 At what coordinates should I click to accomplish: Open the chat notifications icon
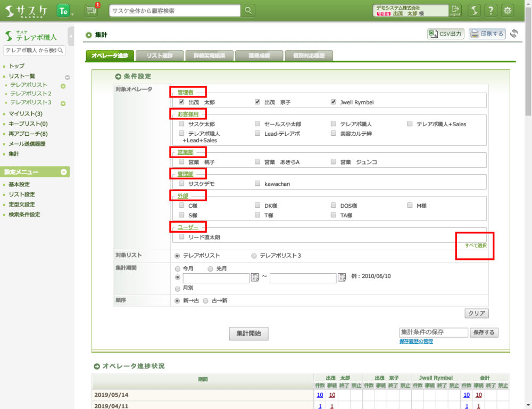(x=91, y=11)
